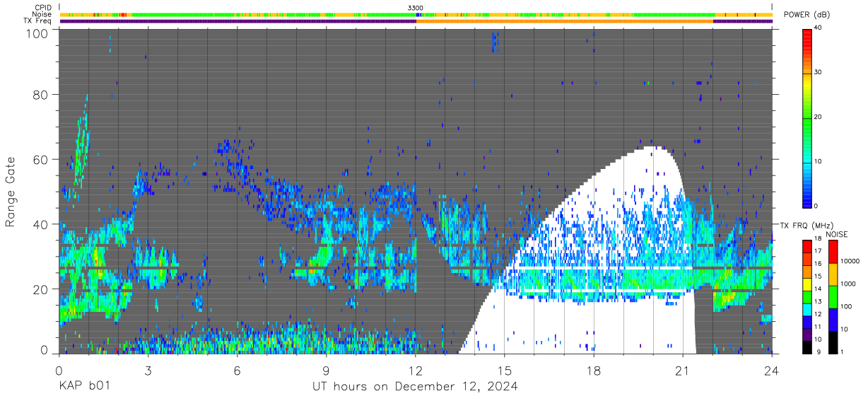Click the 20 label on the power scale
The image size is (868, 401).
click(818, 117)
